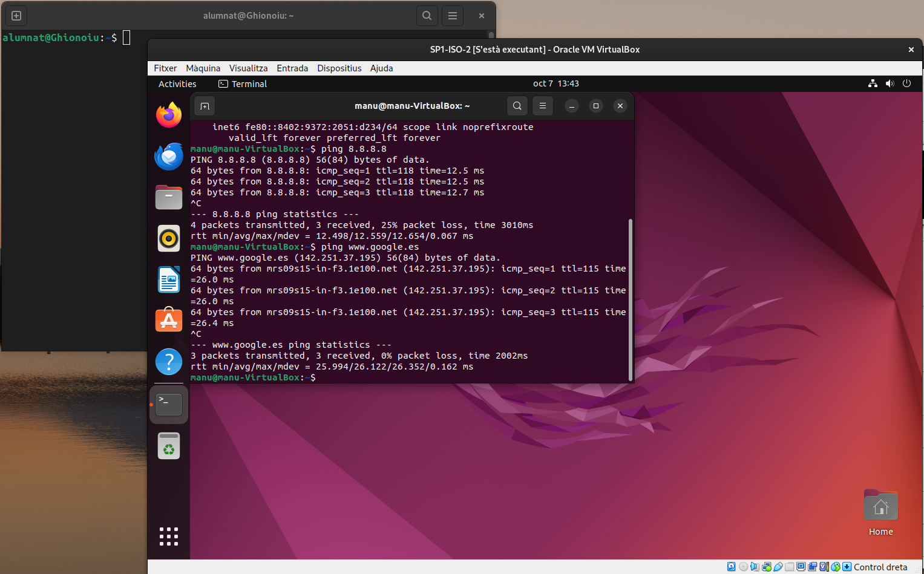The width and height of the screenshot is (924, 574).
Task: Open the Màquina menu in VirtualBox
Action: 203,68
